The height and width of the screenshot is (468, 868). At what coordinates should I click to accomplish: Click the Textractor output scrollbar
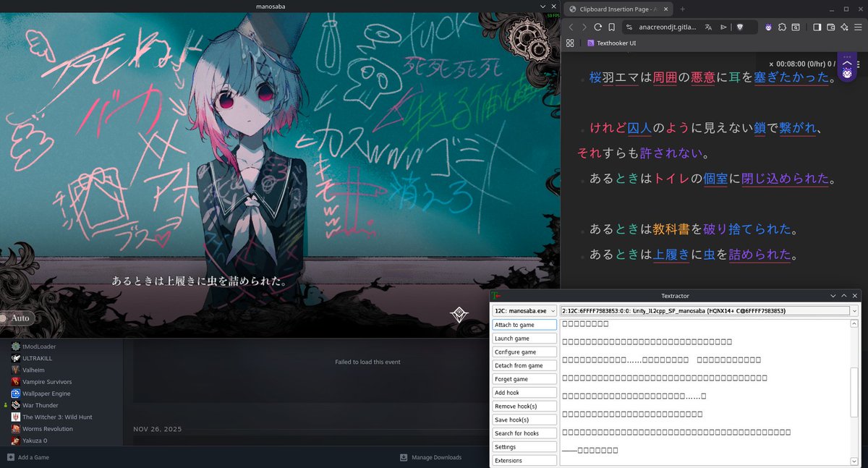coord(855,393)
